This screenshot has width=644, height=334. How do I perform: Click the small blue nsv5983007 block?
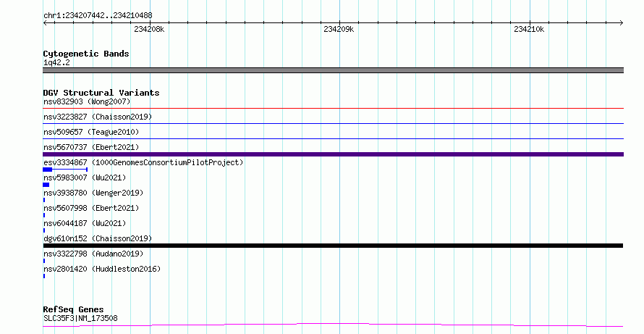[x=46, y=185]
